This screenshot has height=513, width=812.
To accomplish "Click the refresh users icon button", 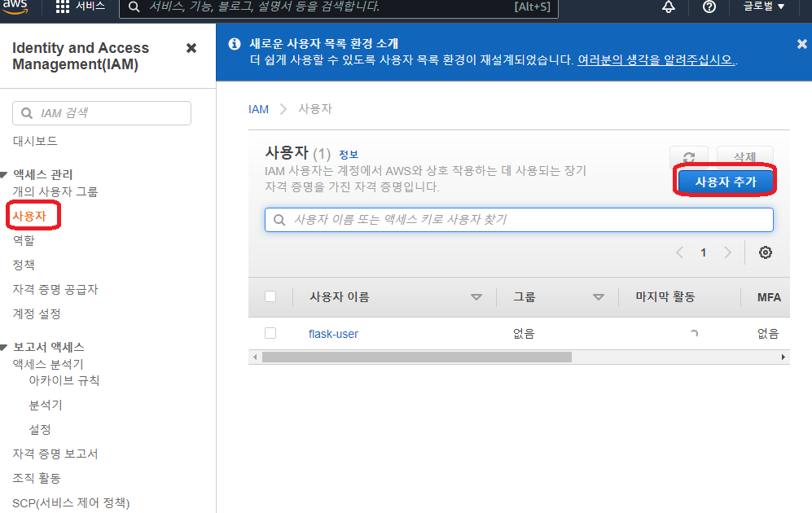I will point(689,157).
